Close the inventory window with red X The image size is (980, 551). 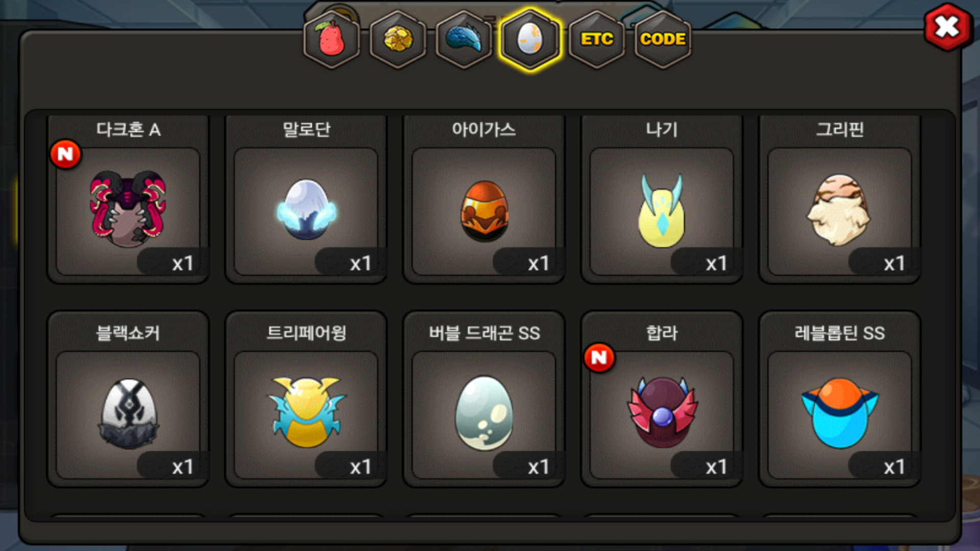tap(947, 27)
